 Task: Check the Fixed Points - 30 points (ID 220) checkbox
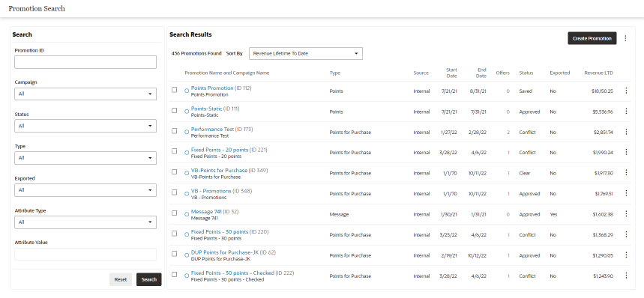(x=175, y=234)
